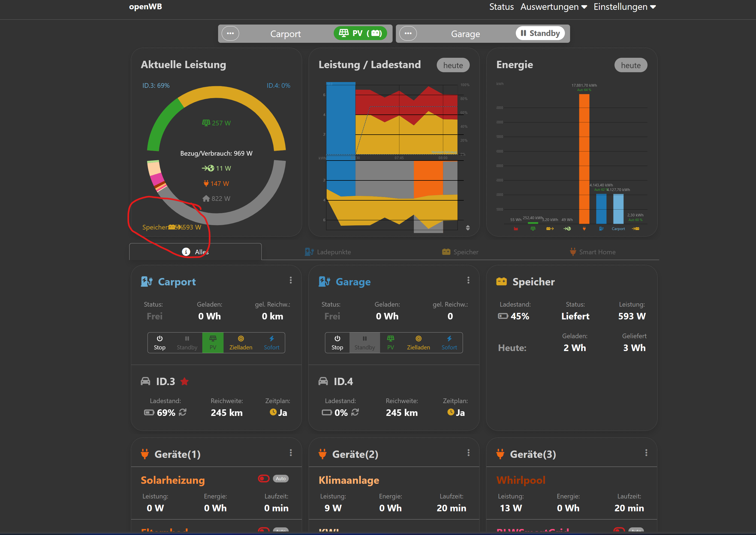Select Sofort mode for Carport
The height and width of the screenshot is (535, 756).
[271, 343]
